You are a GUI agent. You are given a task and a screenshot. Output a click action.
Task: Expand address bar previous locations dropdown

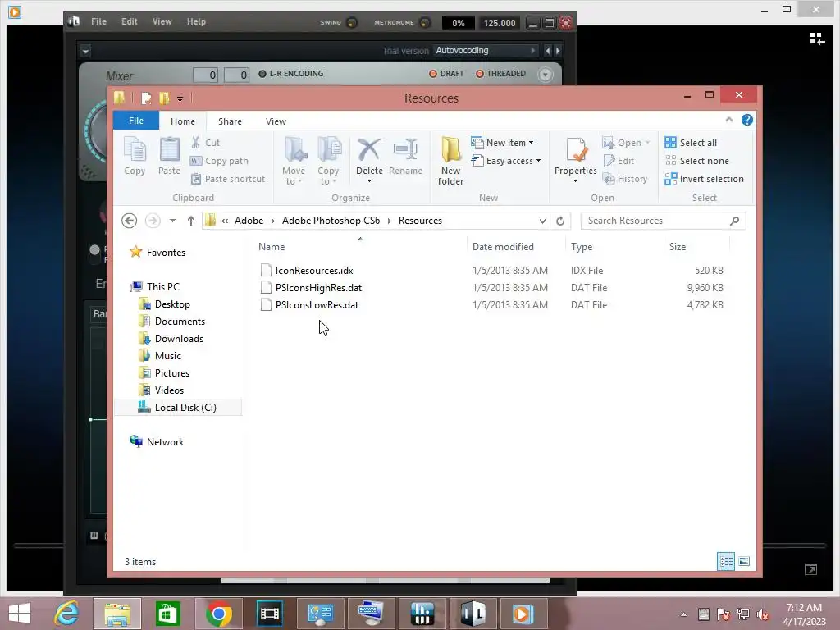click(x=542, y=221)
